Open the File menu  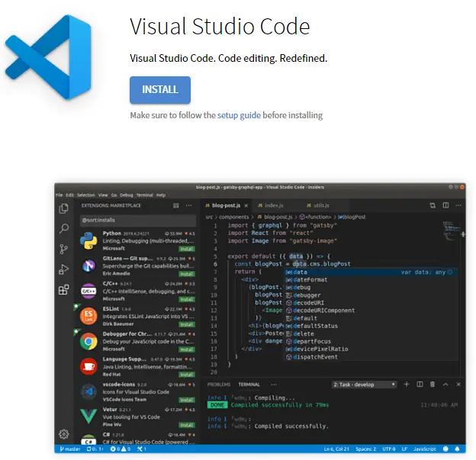(x=59, y=195)
